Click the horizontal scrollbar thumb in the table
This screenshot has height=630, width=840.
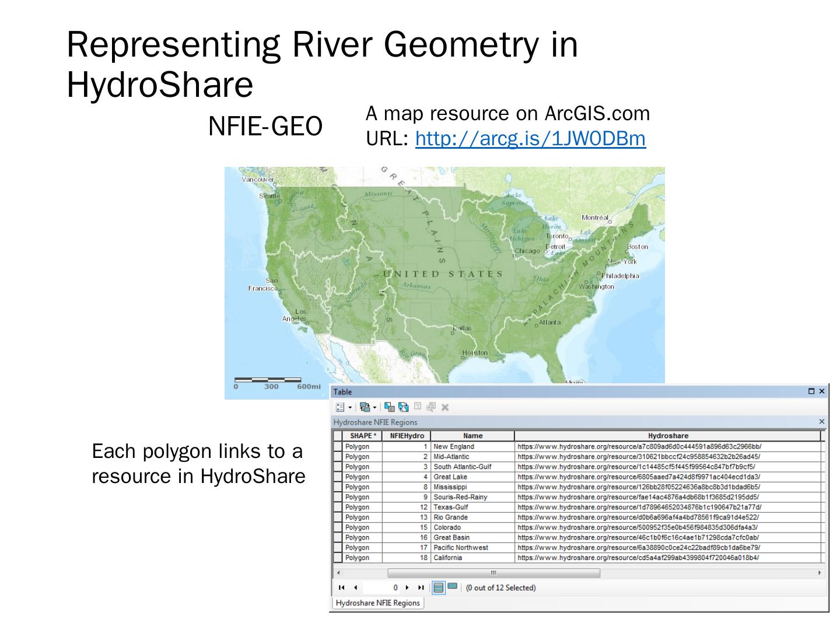(494, 573)
